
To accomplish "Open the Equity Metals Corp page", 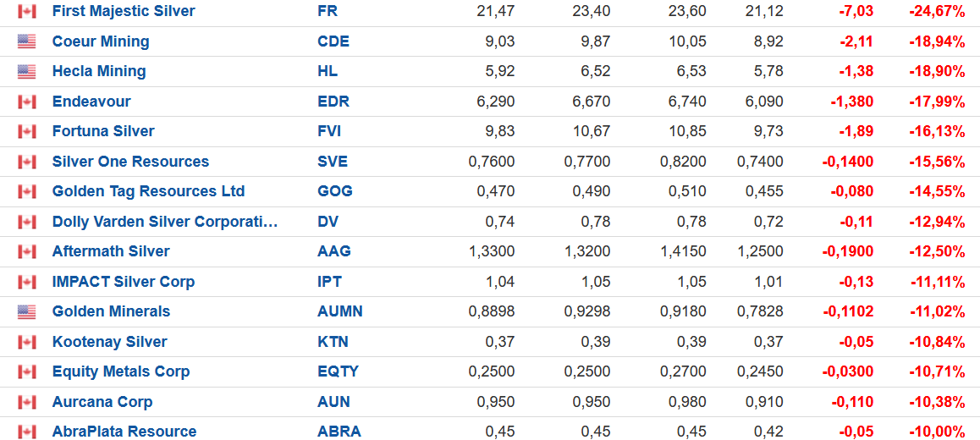I will coord(121,371).
